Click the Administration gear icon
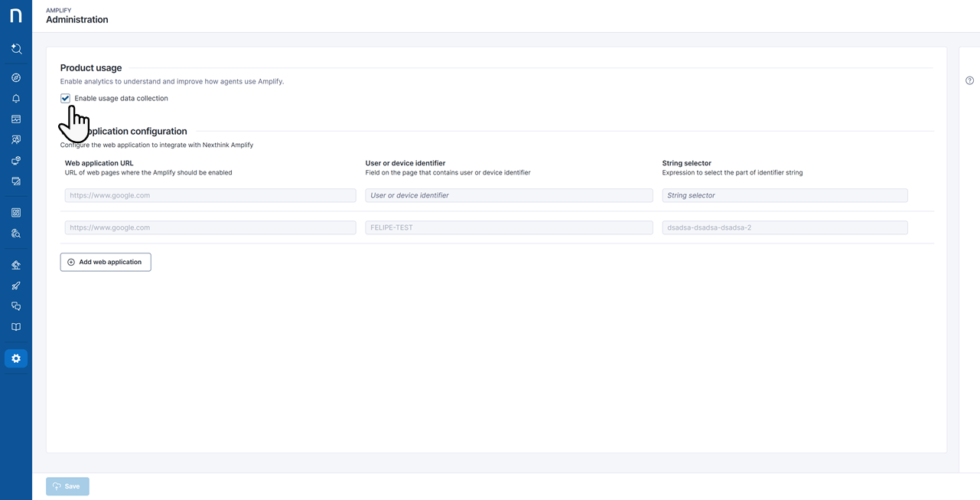Screen dimensions: 980x500 [16, 358]
